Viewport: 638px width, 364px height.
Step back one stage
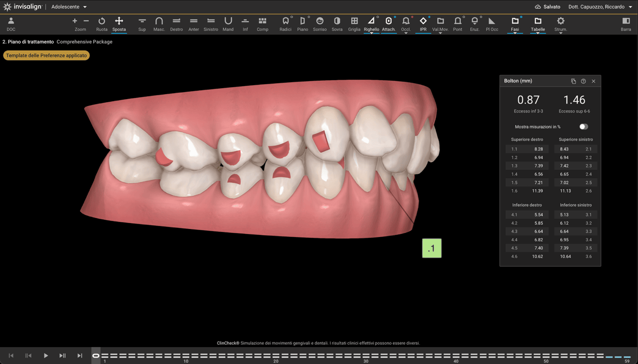click(28, 356)
